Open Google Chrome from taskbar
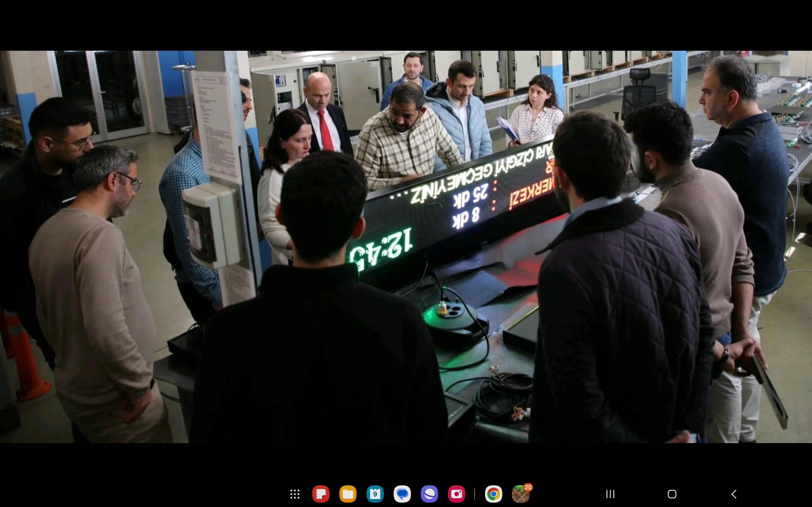 pos(493,494)
